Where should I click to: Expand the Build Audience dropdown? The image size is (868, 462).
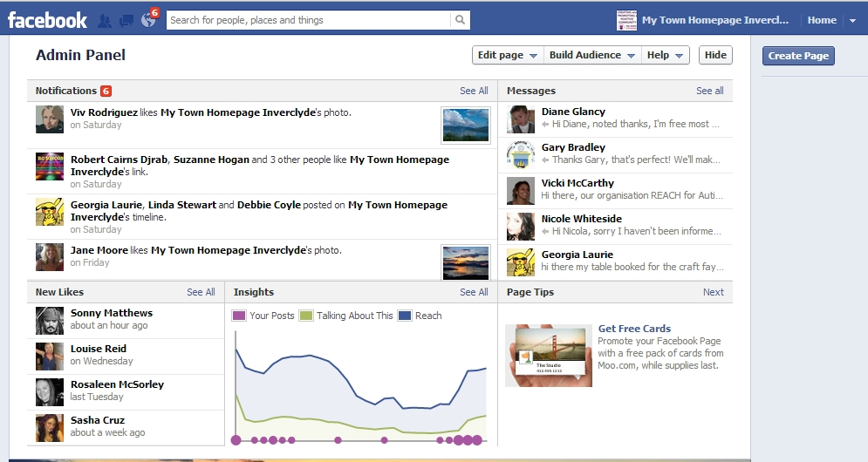coord(592,55)
